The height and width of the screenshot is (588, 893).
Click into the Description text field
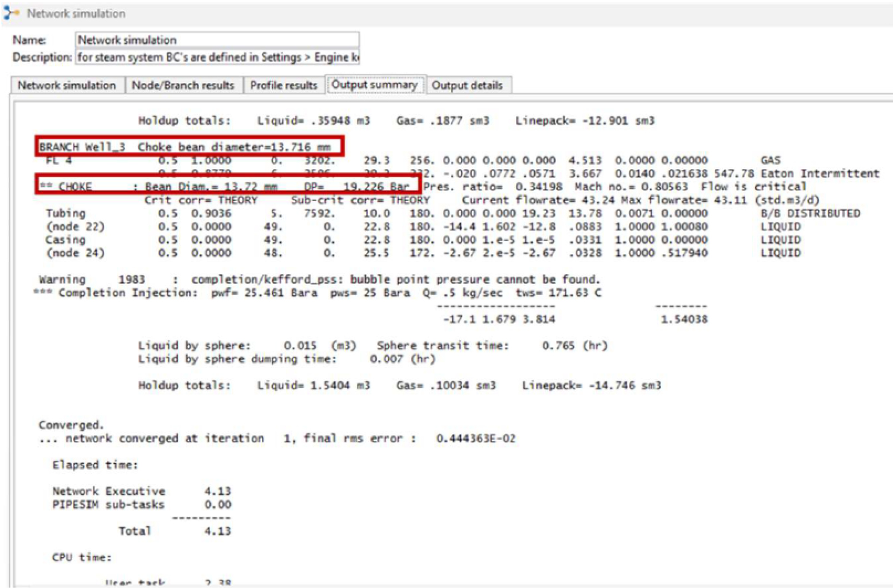tap(217, 57)
